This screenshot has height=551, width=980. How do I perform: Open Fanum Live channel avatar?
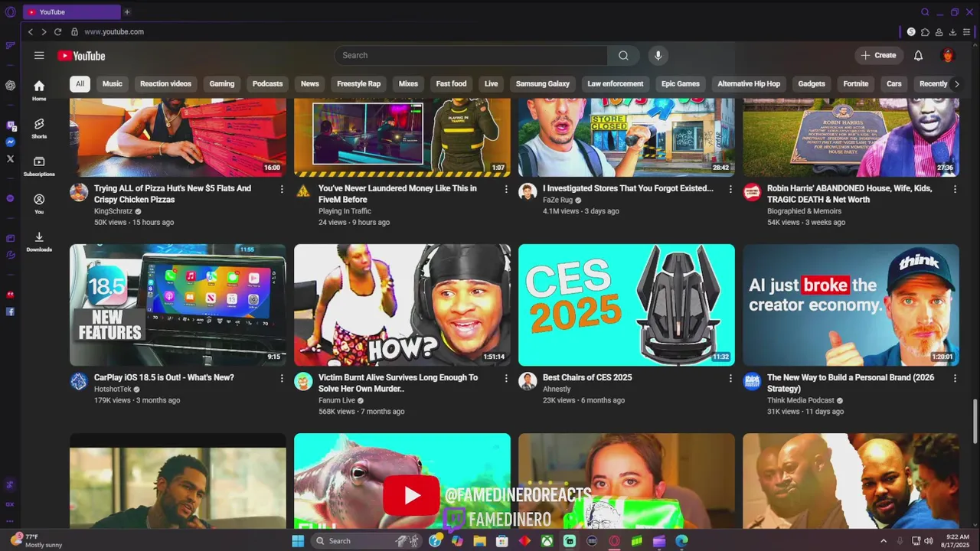(x=303, y=381)
